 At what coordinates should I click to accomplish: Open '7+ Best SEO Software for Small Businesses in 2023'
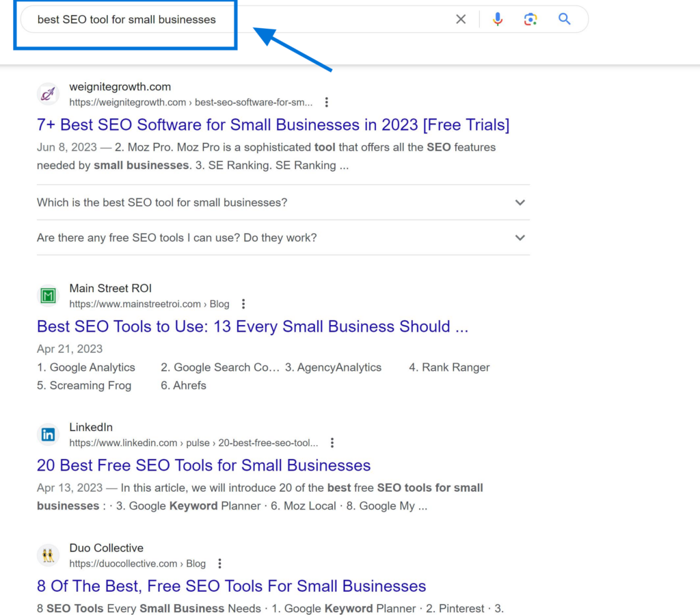tap(273, 125)
